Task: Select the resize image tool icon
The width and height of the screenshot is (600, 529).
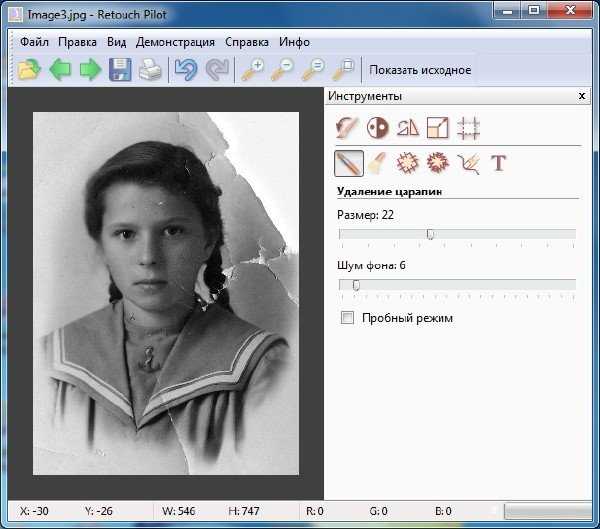Action: click(438, 128)
